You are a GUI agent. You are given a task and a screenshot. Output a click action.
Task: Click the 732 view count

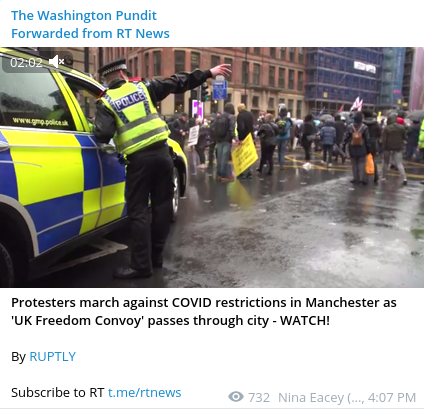tap(259, 398)
